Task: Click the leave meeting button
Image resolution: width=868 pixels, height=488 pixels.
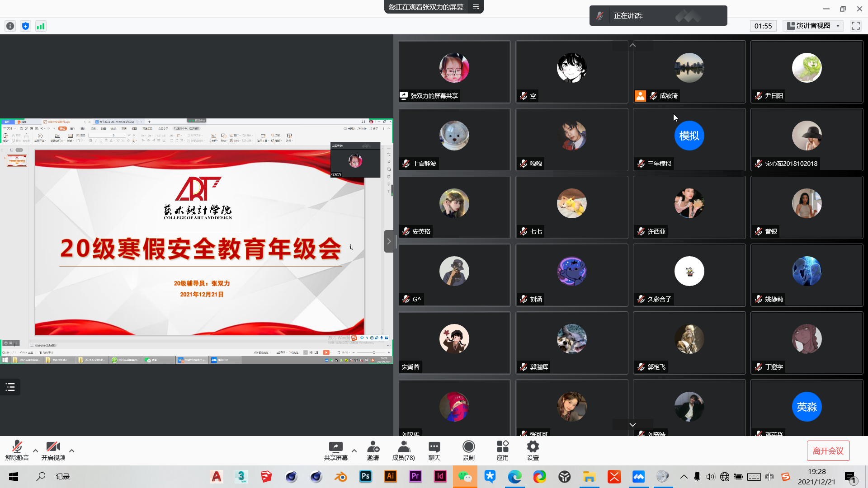Action: click(x=828, y=450)
